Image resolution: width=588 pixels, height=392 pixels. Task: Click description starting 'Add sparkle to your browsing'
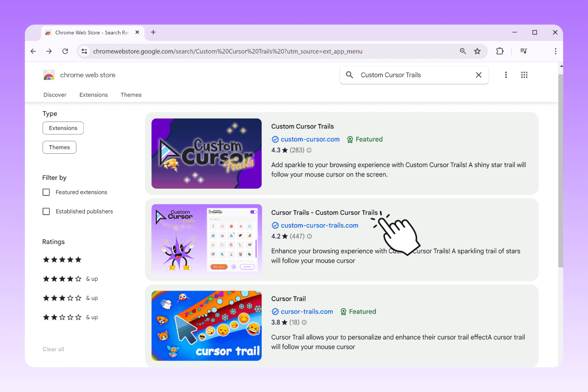click(x=399, y=170)
